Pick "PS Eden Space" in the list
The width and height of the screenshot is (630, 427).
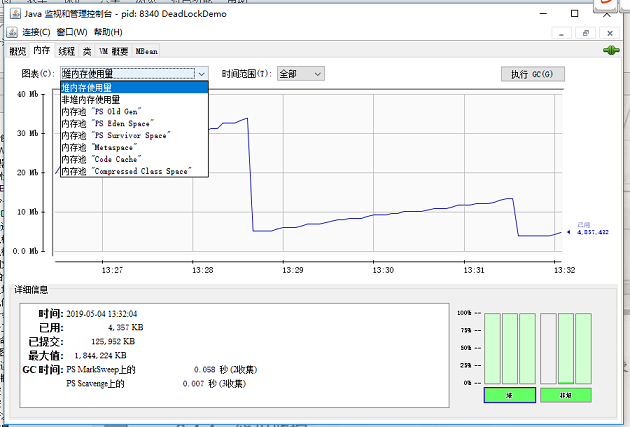point(108,123)
